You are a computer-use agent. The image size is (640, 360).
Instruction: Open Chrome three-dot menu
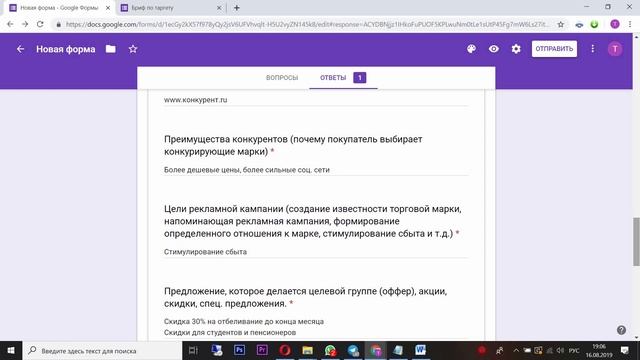(630, 24)
